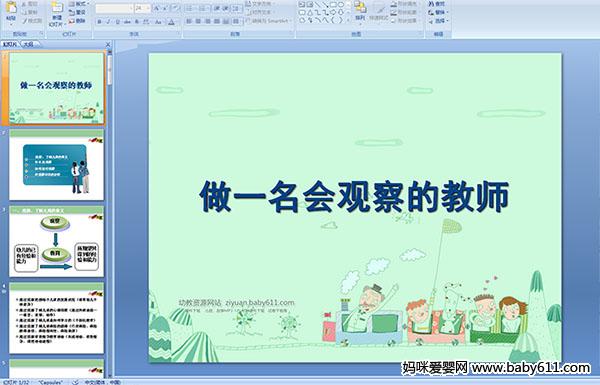
Task: Toggle Bold formatting
Action: [99, 22]
